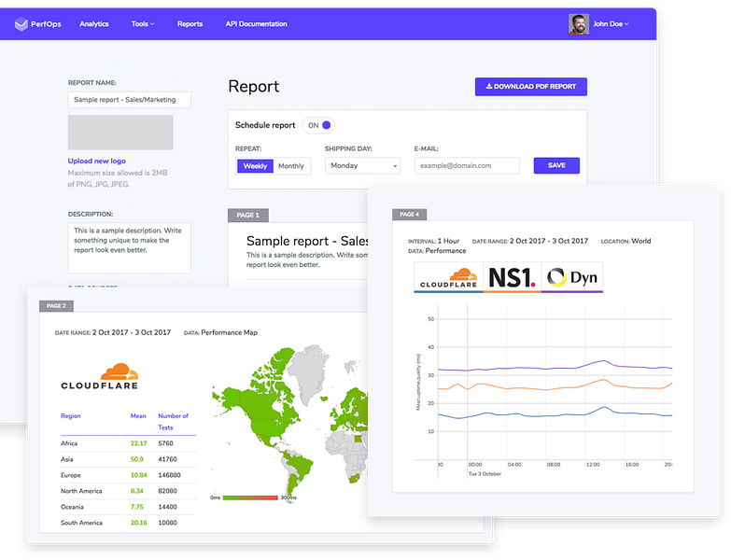Select the Weekly repeat option

(255, 166)
